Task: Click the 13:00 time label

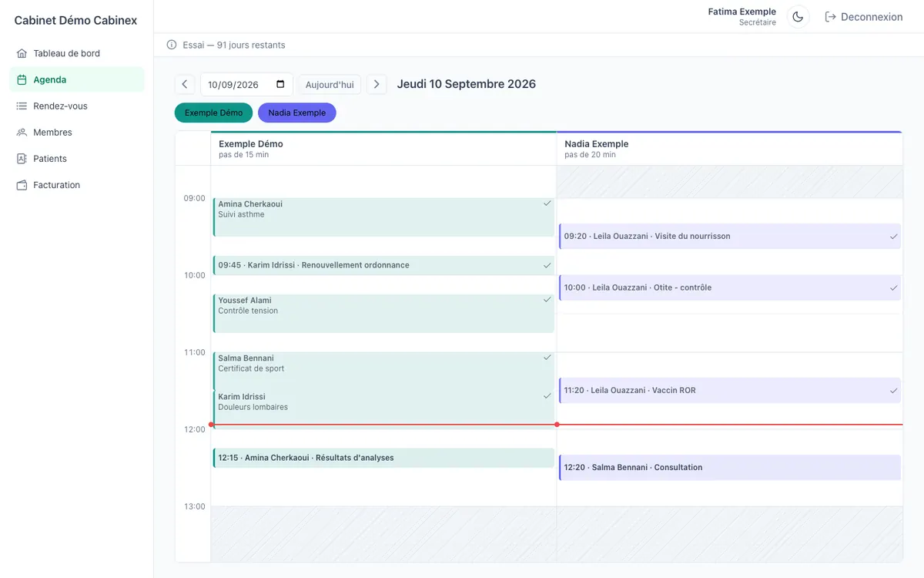Action: (x=194, y=506)
